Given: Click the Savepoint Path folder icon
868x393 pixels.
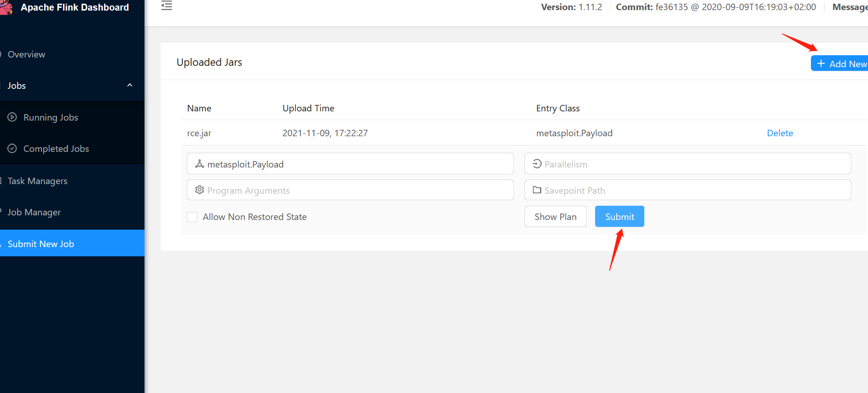Looking at the screenshot, I should pyautogui.click(x=537, y=190).
